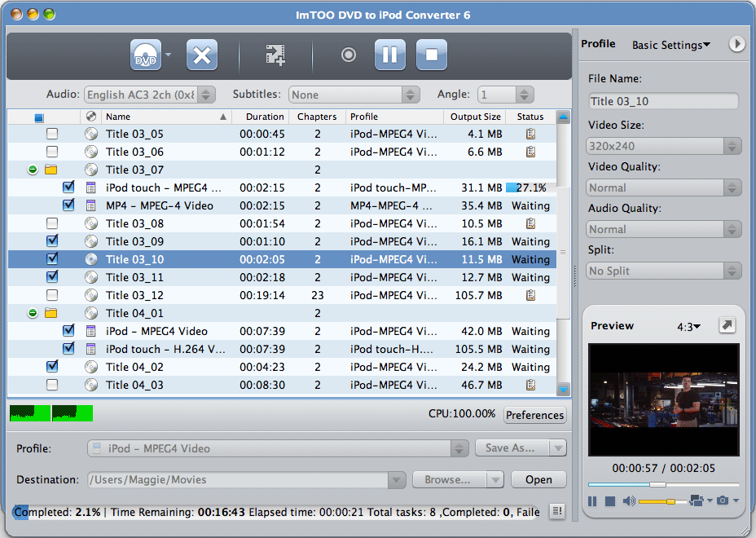756x538 pixels.
Task: Click the Save As... button
Action: (x=512, y=448)
